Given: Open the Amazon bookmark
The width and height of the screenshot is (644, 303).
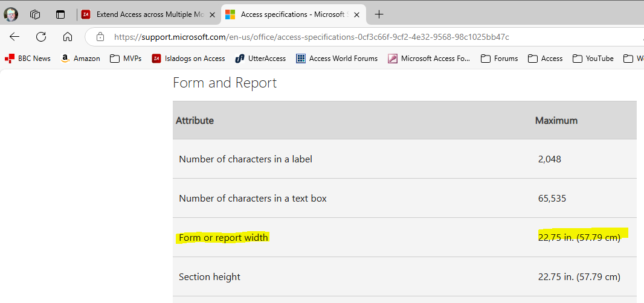Looking at the screenshot, I should pyautogui.click(x=80, y=59).
